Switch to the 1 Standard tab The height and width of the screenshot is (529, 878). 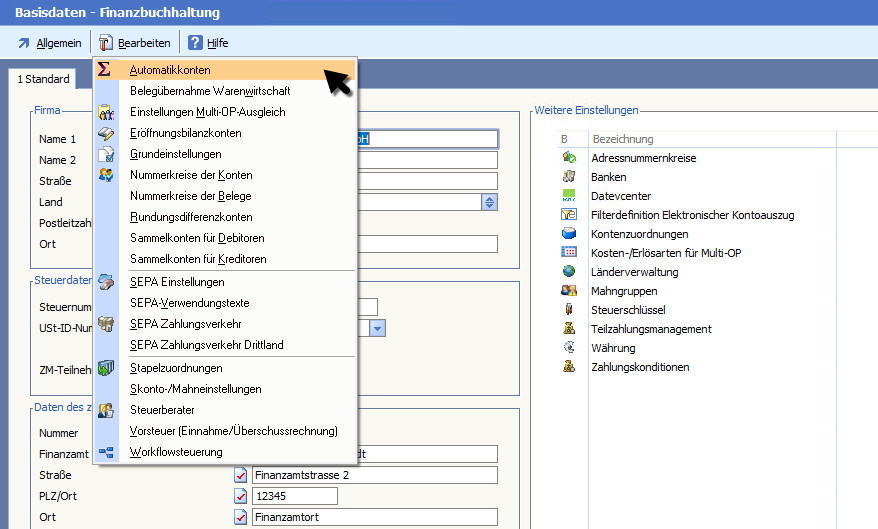click(43, 79)
